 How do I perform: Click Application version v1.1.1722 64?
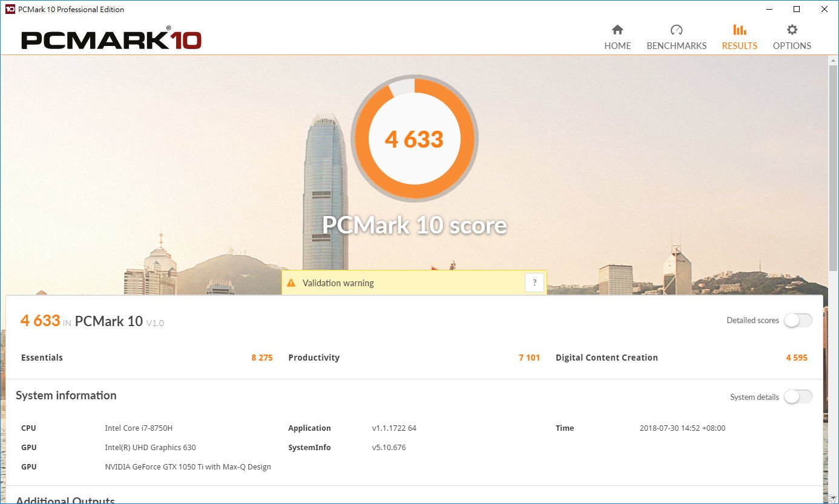pos(394,428)
